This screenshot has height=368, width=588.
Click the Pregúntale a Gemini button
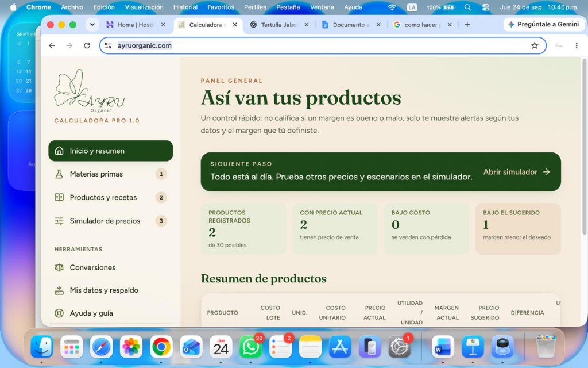click(543, 24)
